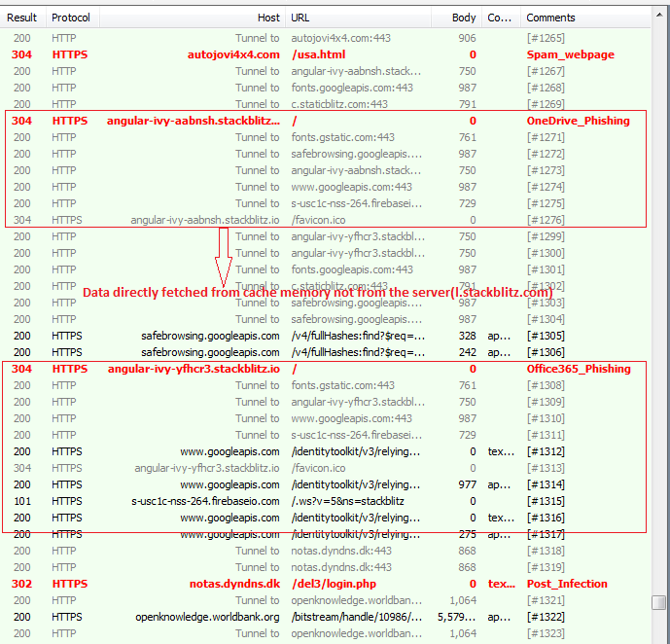Select the 101 result firebaseio session
This screenshot has width=670, height=644.
[x=204, y=501]
